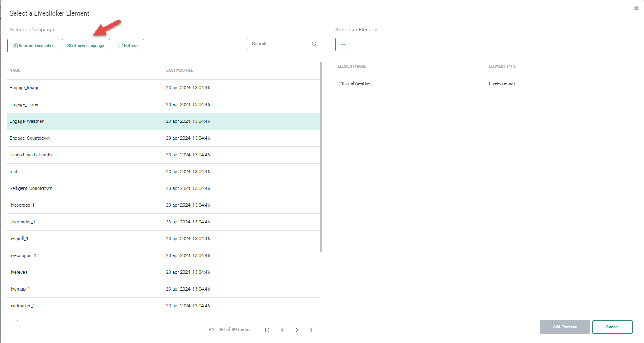Click the Cancel button
Screen dimensions: 644x343
coord(612,327)
